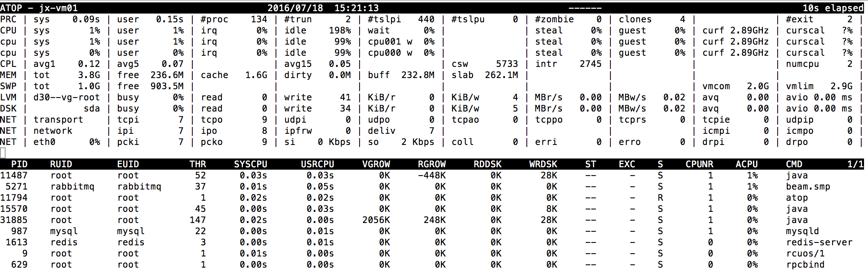Image resolution: width=868 pixels, height=270 pixels.
Task: Click the PRC row label
Action: (x=8, y=19)
